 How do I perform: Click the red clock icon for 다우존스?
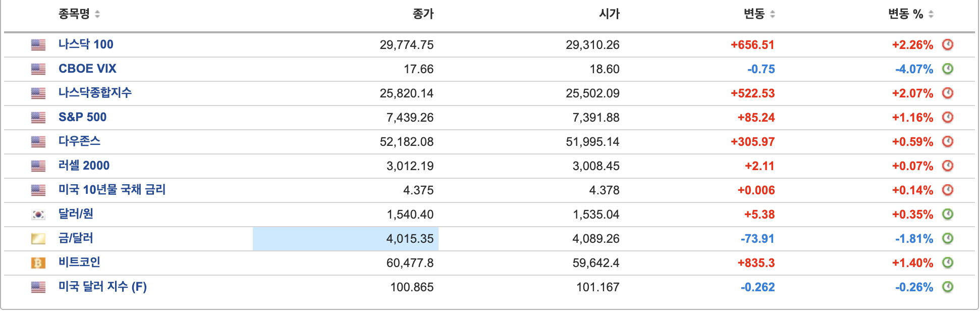948,141
